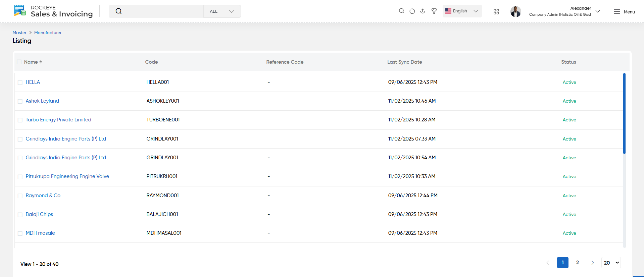The height and width of the screenshot is (277, 644).
Task: Click the HELLA001 code cell
Action: 158,82
